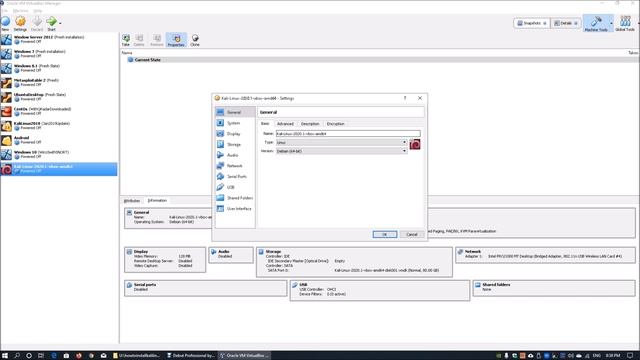Click the Oracle VM VirtualBox taskbar button
Screen dimensions: 640x360
click(244, 356)
